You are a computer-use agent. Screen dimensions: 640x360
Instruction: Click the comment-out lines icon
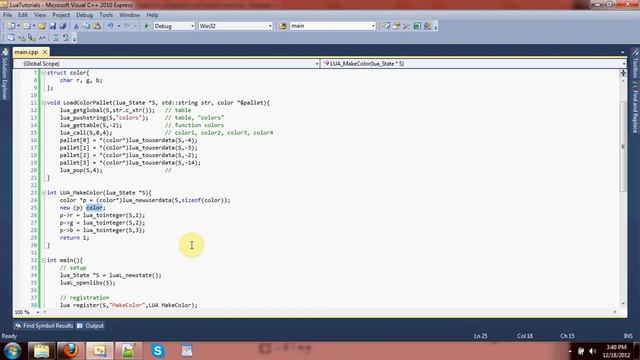56,38
